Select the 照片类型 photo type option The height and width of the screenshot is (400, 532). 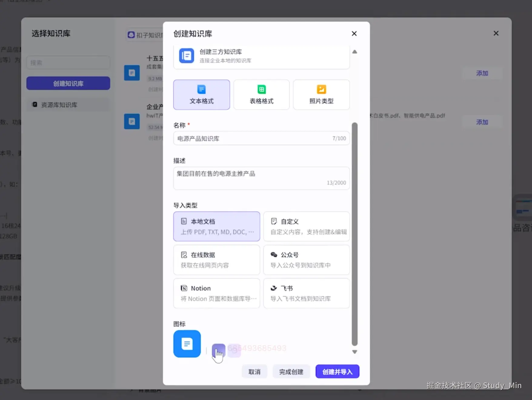click(321, 95)
